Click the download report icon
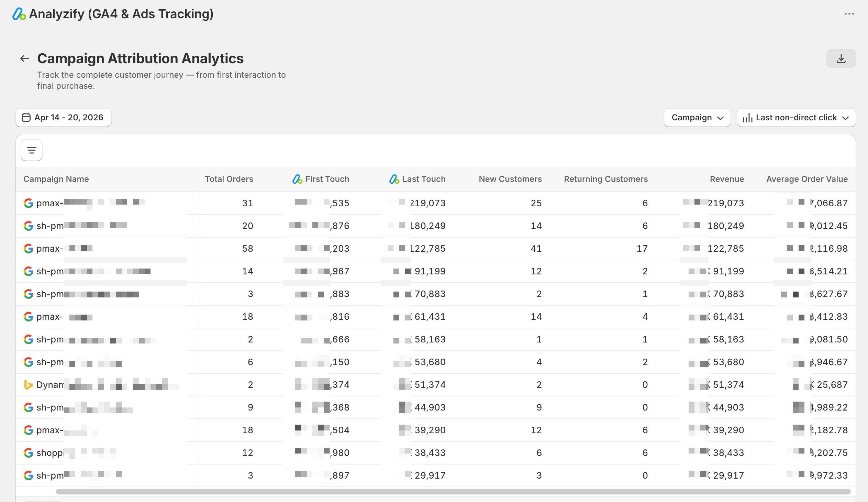The width and height of the screenshot is (868, 502). tap(841, 58)
